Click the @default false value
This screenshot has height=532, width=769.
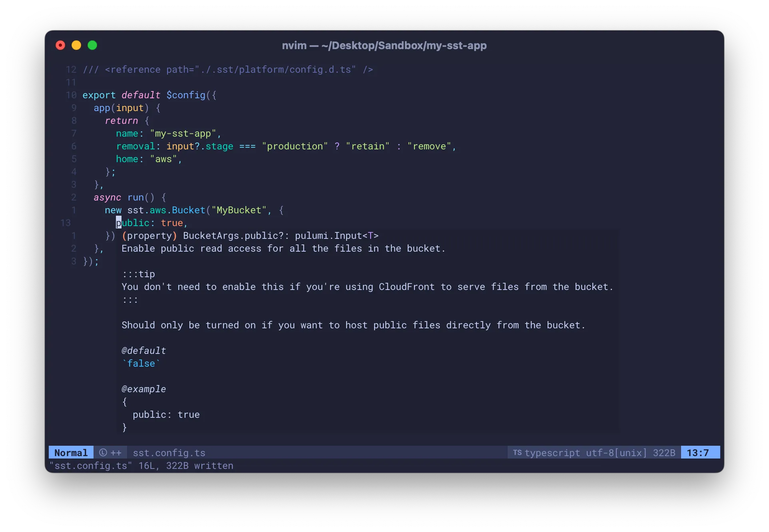pyautogui.click(x=141, y=363)
